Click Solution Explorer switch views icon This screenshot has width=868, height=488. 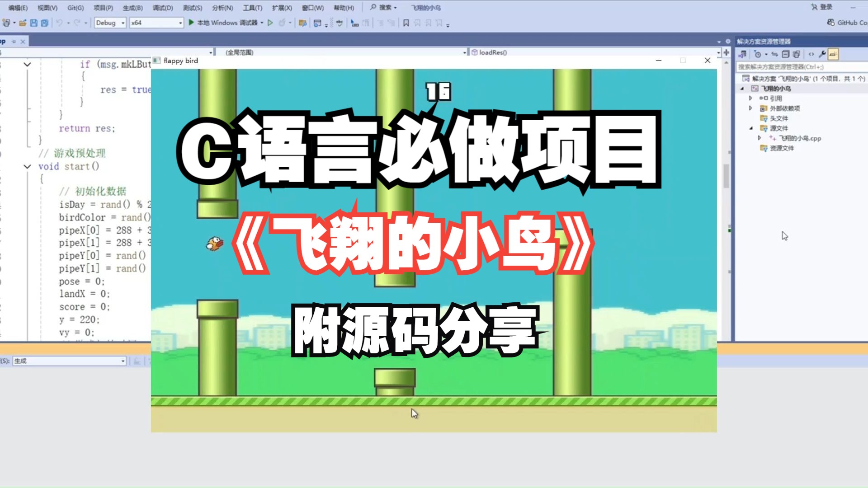pyautogui.click(x=743, y=54)
